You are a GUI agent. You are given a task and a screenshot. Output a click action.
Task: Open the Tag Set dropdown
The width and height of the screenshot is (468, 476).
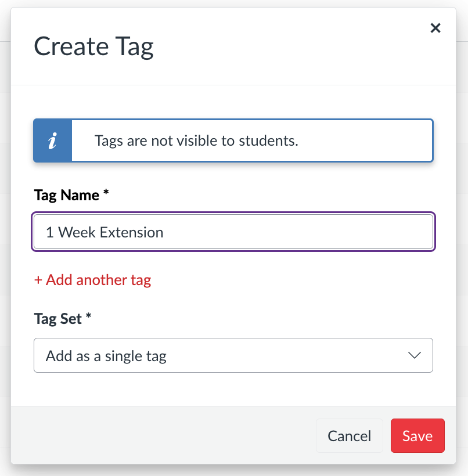click(233, 355)
